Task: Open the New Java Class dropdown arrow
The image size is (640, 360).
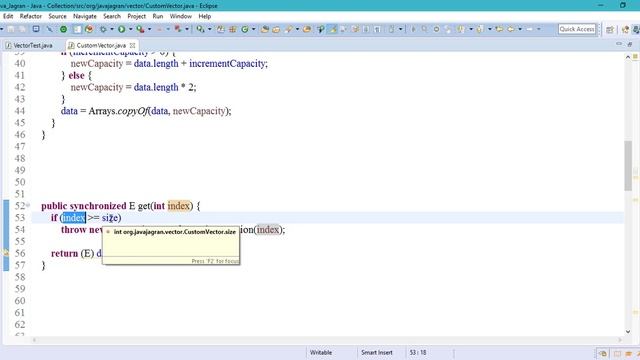Action: point(253,29)
